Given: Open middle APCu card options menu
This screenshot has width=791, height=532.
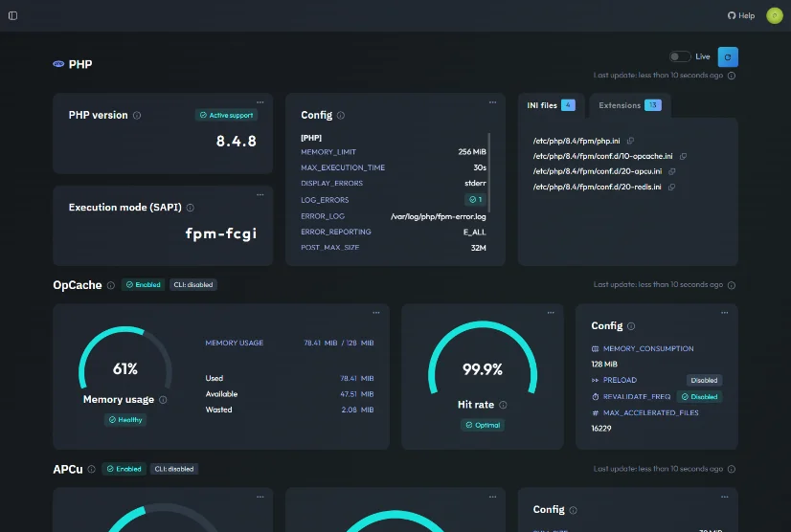Looking at the screenshot, I should 492,497.
